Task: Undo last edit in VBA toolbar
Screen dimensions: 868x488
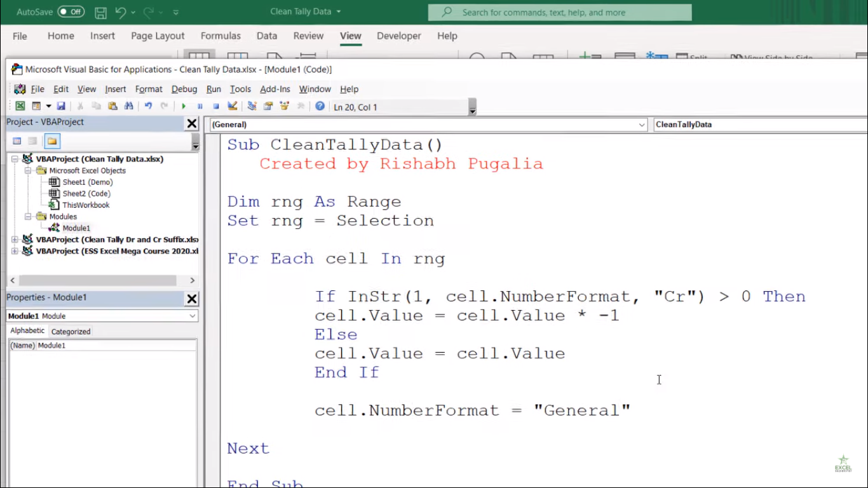Action: coord(148,106)
